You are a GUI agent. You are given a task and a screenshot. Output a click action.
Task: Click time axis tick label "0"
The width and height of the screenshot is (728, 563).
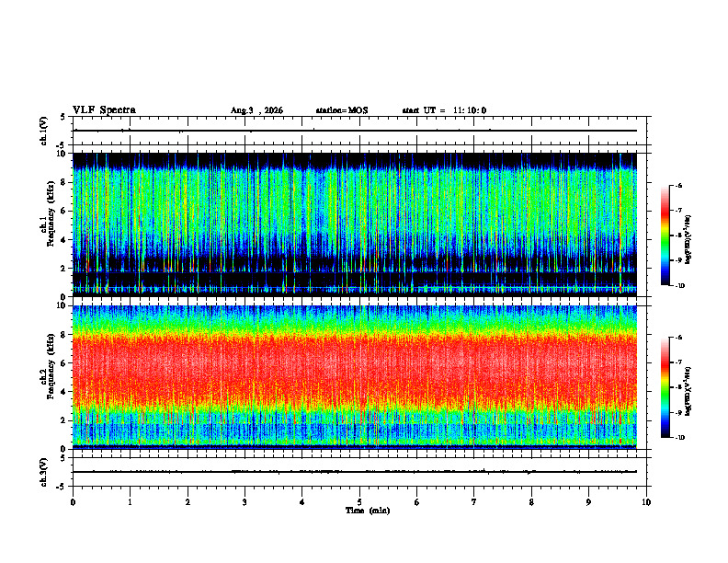(x=73, y=502)
